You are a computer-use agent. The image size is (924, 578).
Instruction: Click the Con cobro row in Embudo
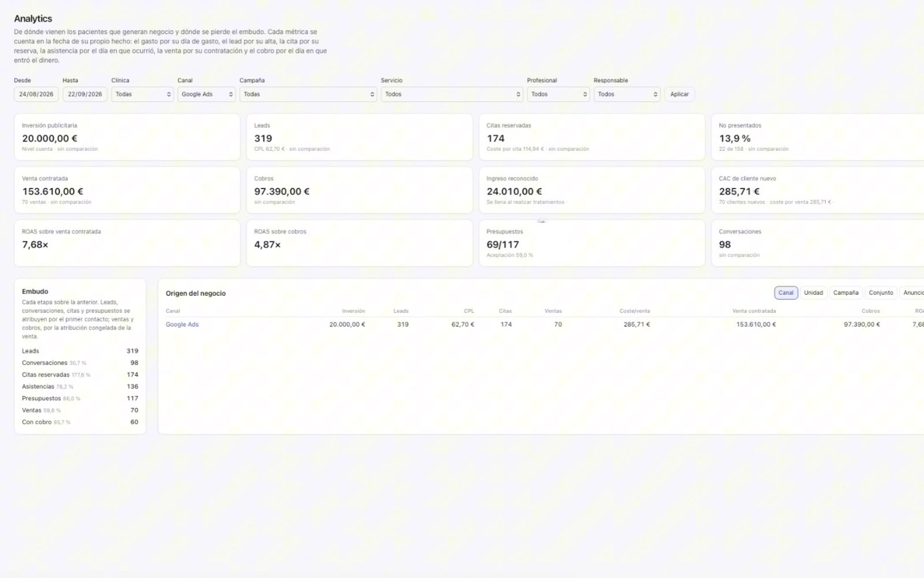click(x=80, y=422)
